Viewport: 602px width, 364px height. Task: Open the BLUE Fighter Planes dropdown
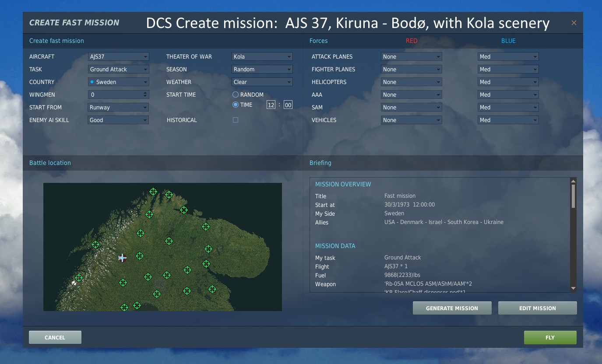508,69
